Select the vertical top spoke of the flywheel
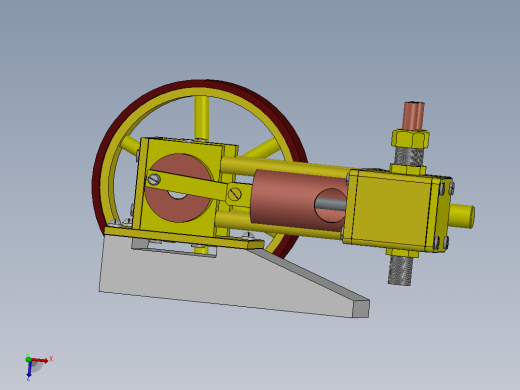This screenshot has height=390, width=520. 201,117
